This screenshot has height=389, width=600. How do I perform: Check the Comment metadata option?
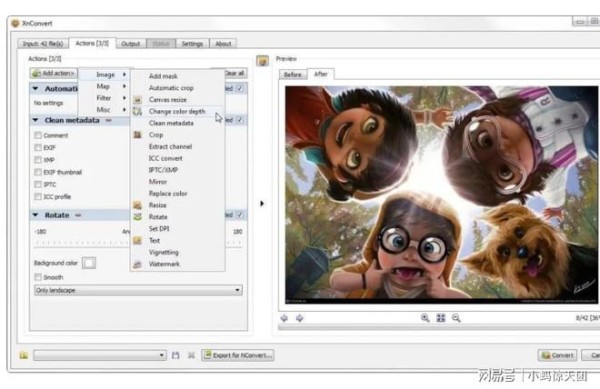click(x=38, y=135)
